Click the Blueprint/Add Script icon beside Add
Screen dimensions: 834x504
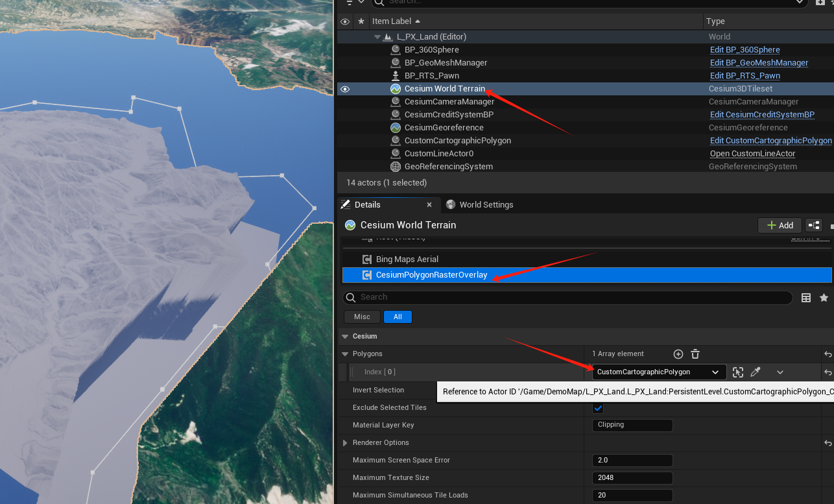coord(814,225)
